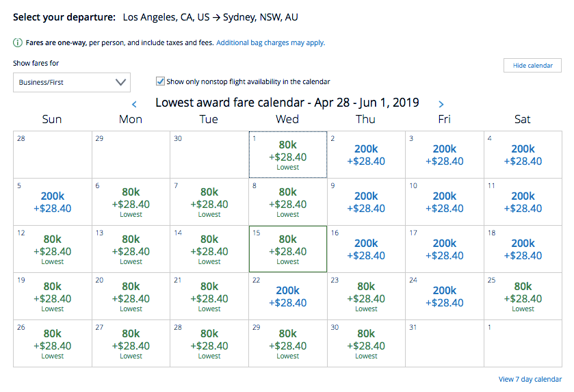Open Additional bag charges may apply link
Image resolution: width=574 pixels, height=392 pixels.
point(270,42)
